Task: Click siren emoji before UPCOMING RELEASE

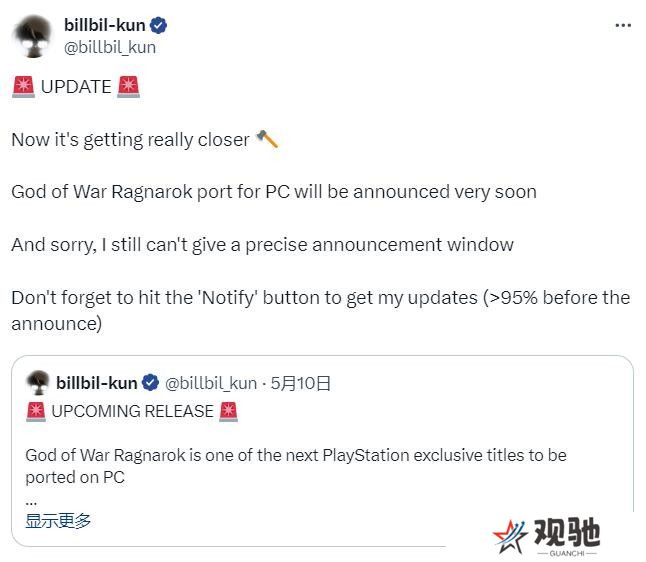Action: click(36, 412)
